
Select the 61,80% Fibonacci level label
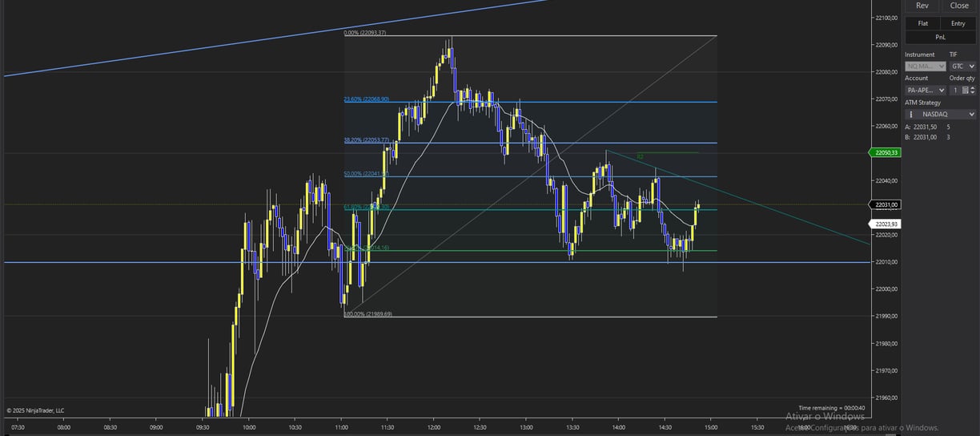tap(366, 207)
